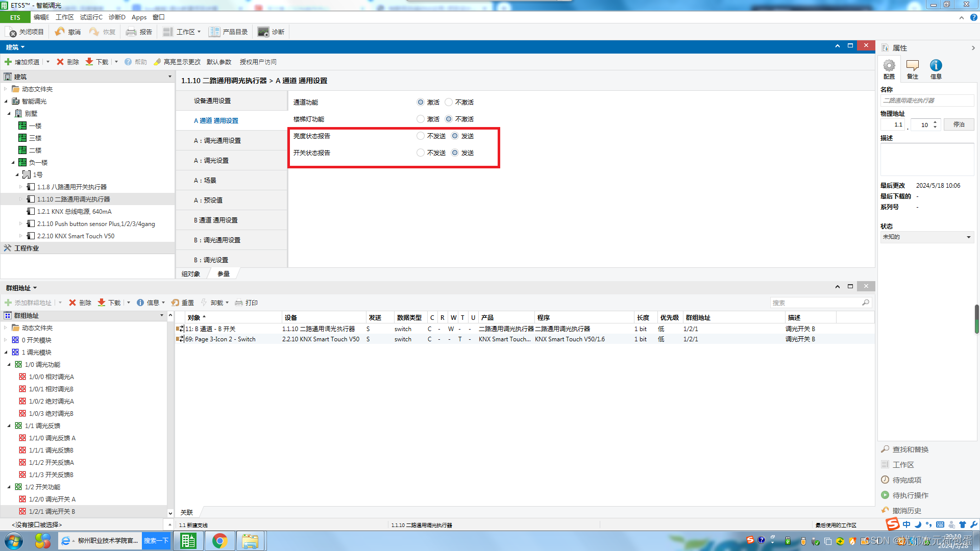Open the Apps menu

tap(139, 17)
